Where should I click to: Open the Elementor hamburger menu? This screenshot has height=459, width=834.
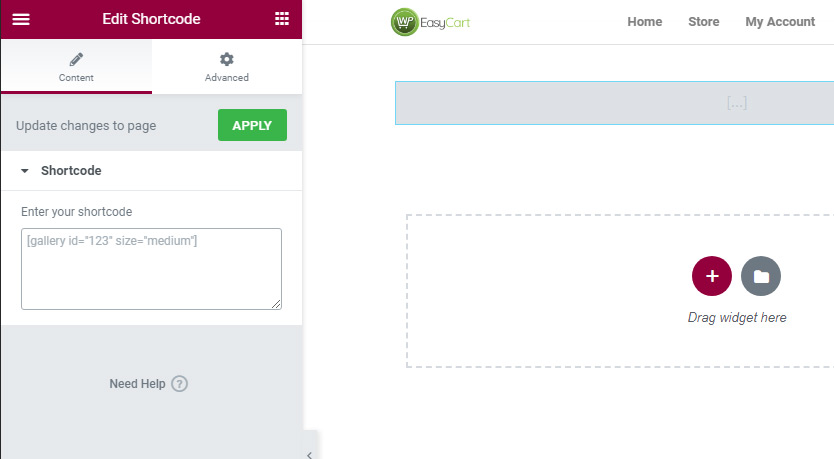click(x=21, y=19)
